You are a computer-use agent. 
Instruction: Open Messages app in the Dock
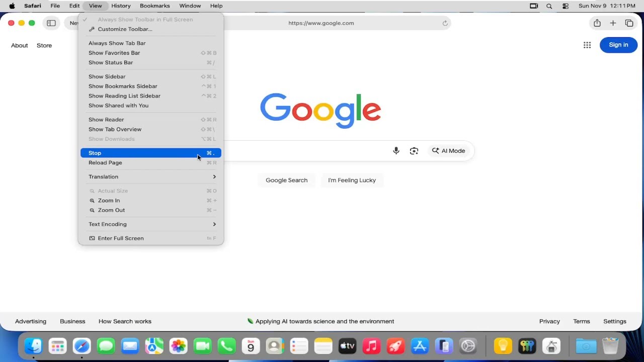(106, 346)
